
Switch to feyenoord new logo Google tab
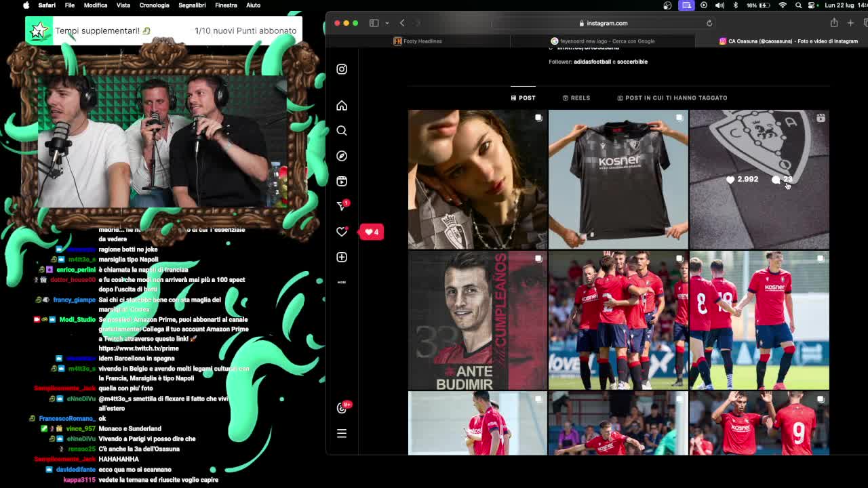(x=603, y=41)
